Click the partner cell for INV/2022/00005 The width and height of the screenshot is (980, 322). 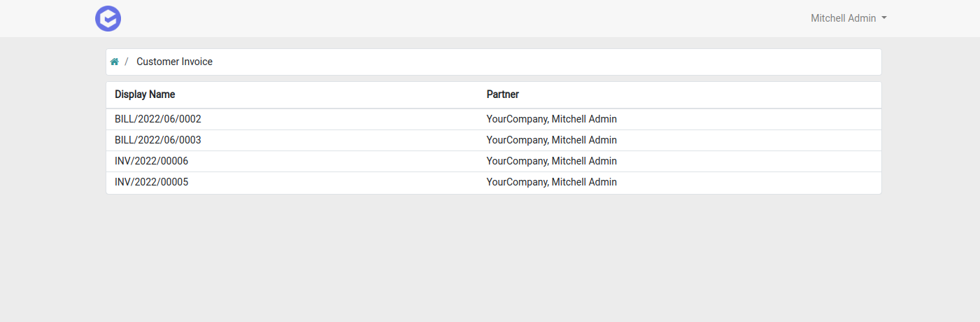(x=552, y=182)
